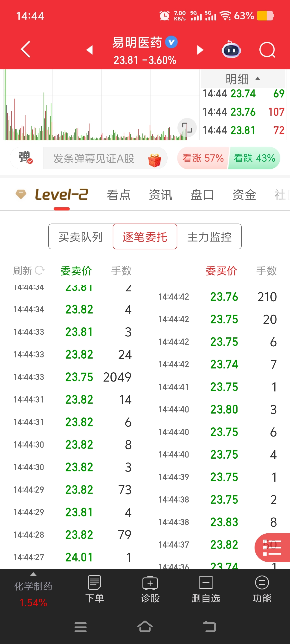The height and width of the screenshot is (644, 290).
Task: Switch to next stock with right triangle
Action: [x=200, y=50]
